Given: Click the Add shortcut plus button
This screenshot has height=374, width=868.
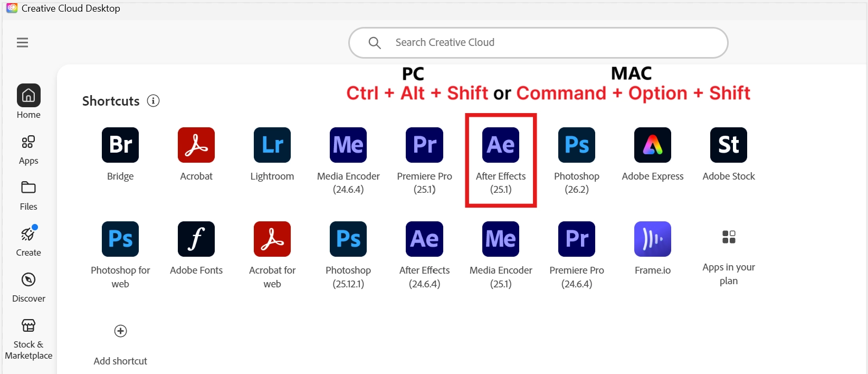Looking at the screenshot, I should (x=120, y=331).
